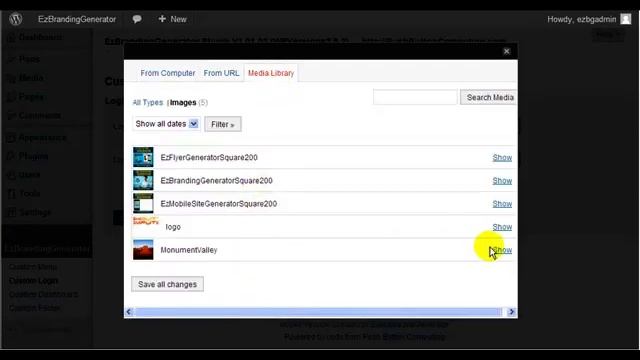Open the comments bubble icon
The height and width of the screenshot is (360, 640).
coord(137,19)
